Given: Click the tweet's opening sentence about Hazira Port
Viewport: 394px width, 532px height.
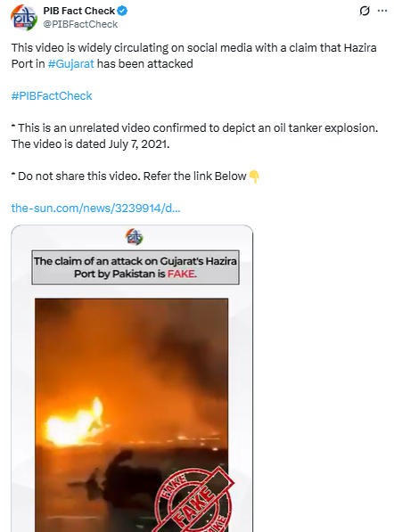Looking at the screenshot, I should 193,55.
